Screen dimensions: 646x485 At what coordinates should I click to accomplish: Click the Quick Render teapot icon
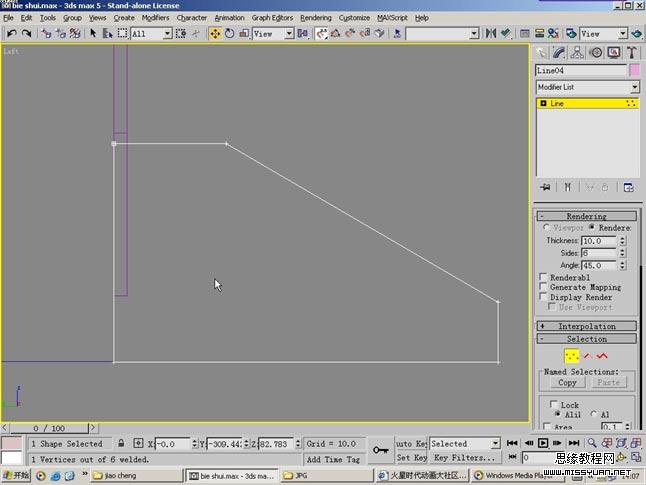point(637,33)
